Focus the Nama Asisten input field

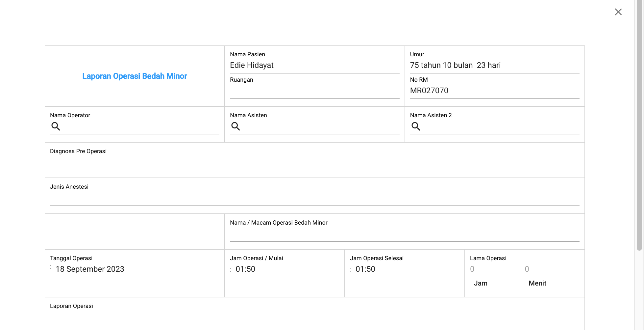pos(320,126)
